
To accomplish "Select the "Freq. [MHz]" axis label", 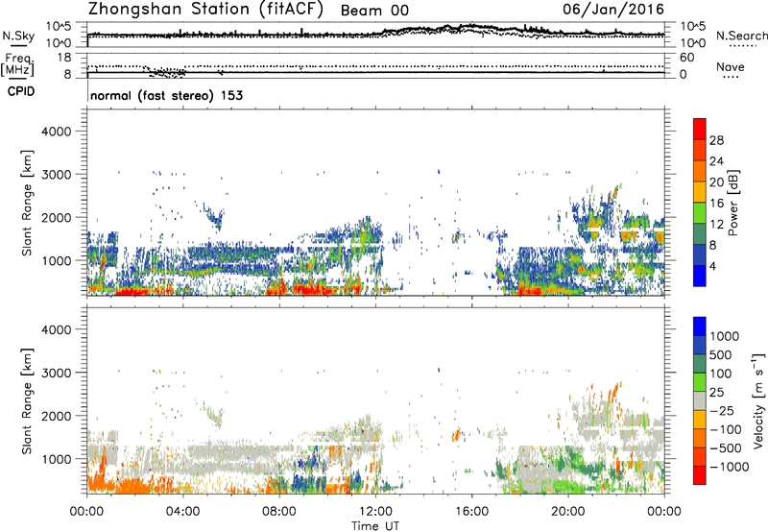I will click(x=17, y=65).
